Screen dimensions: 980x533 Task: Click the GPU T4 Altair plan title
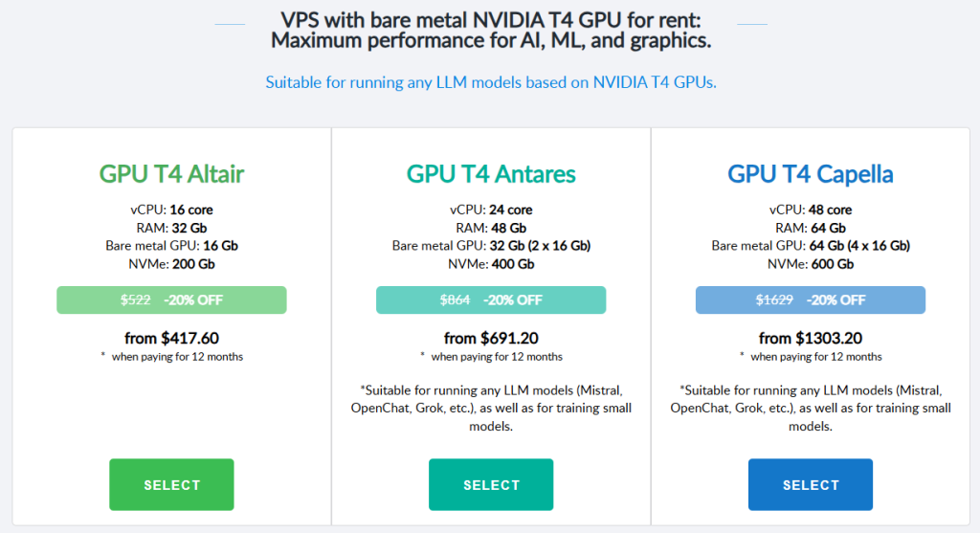click(171, 174)
